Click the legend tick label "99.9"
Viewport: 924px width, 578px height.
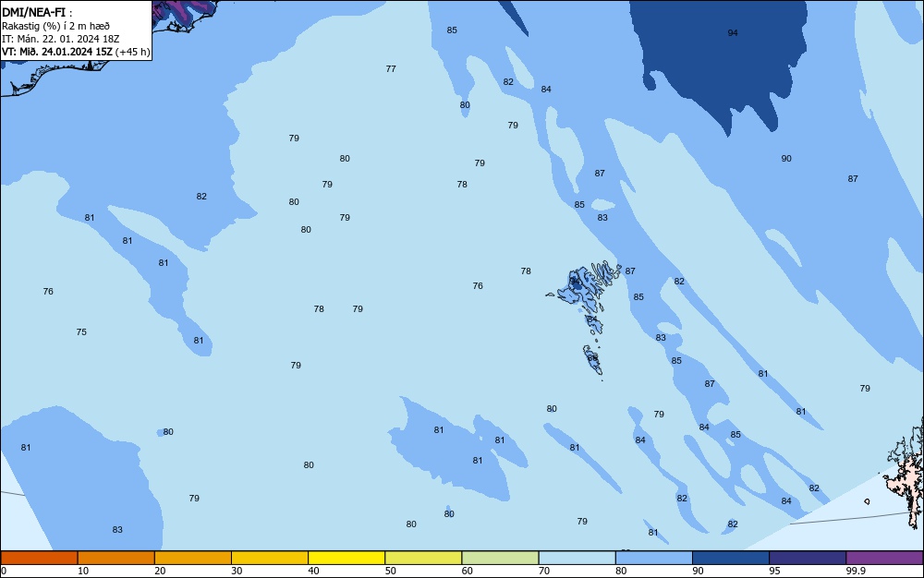[x=856, y=571]
